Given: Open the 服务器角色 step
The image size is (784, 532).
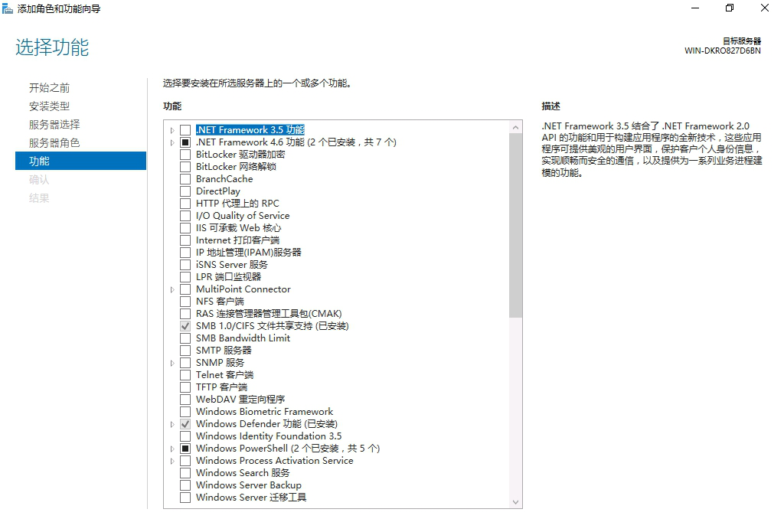Looking at the screenshot, I should [54, 143].
